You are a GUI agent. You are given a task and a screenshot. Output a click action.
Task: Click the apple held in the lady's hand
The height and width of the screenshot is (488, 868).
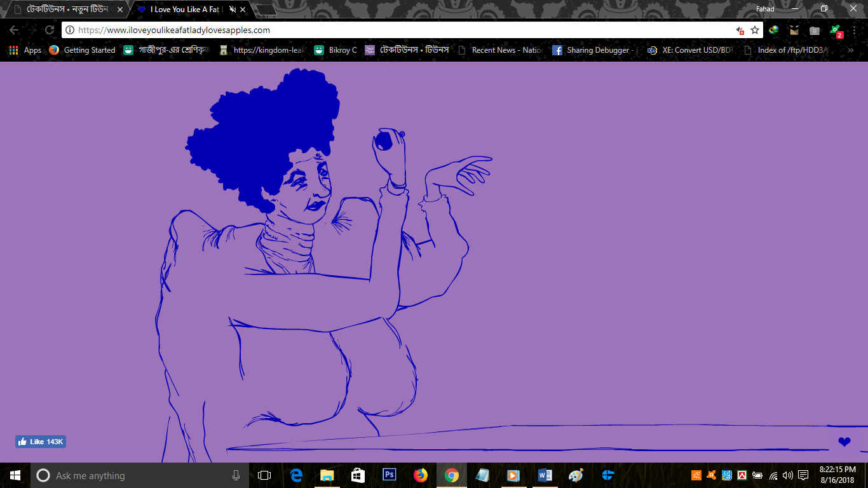click(x=383, y=140)
